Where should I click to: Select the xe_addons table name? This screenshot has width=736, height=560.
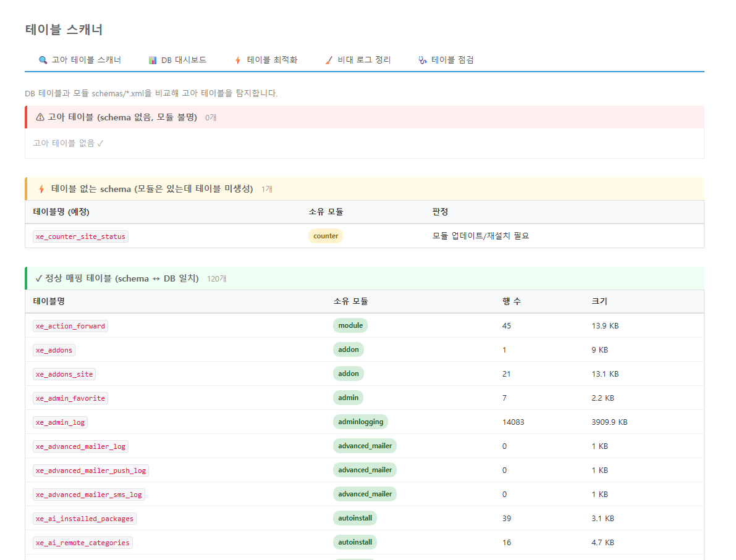pyautogui.click(x=54, y=350)
